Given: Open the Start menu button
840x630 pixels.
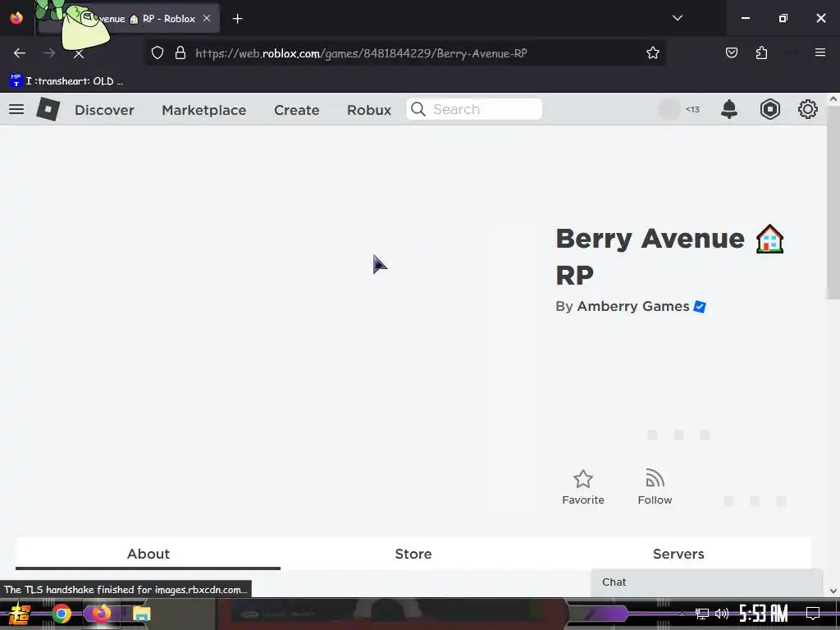Looking at the screenshot, I should pos(18,614).
